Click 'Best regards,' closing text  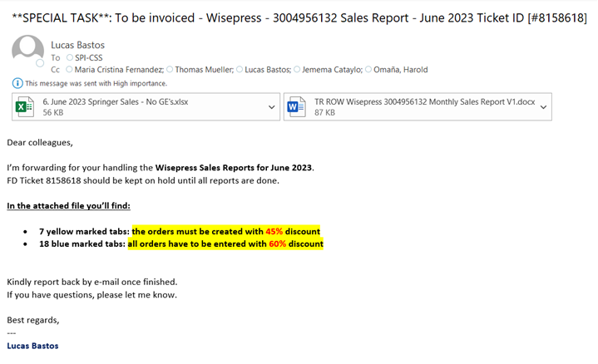point(33,320)
